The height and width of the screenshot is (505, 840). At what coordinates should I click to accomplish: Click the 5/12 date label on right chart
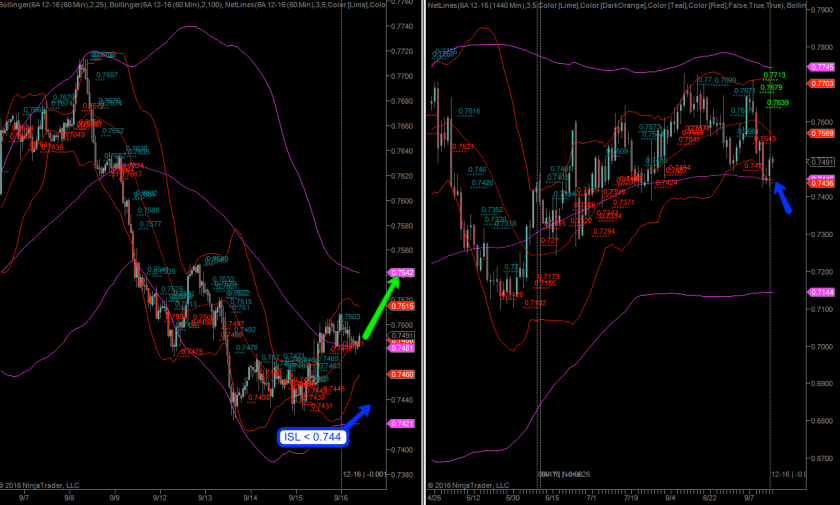point(473,498)
